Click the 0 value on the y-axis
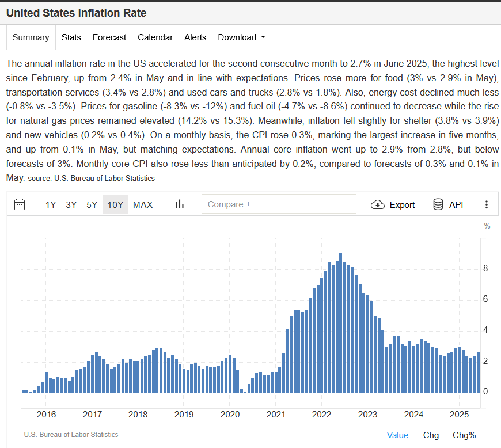The width and height of the screenshot is (501, 448). tap(485, 392)
